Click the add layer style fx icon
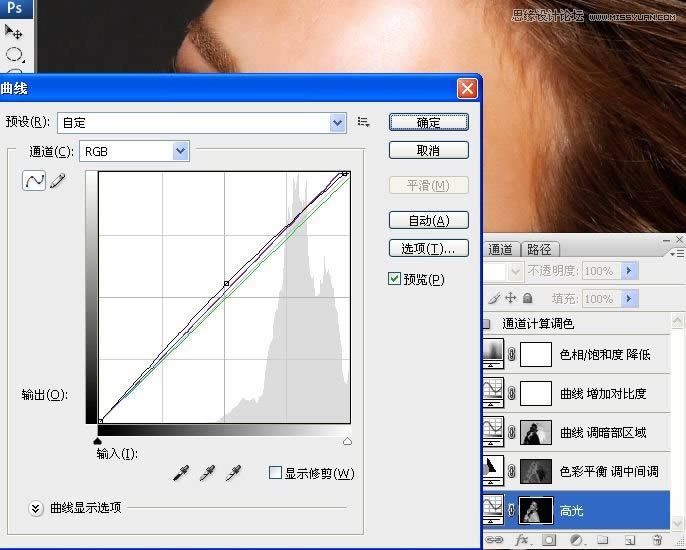 [521, 540]
